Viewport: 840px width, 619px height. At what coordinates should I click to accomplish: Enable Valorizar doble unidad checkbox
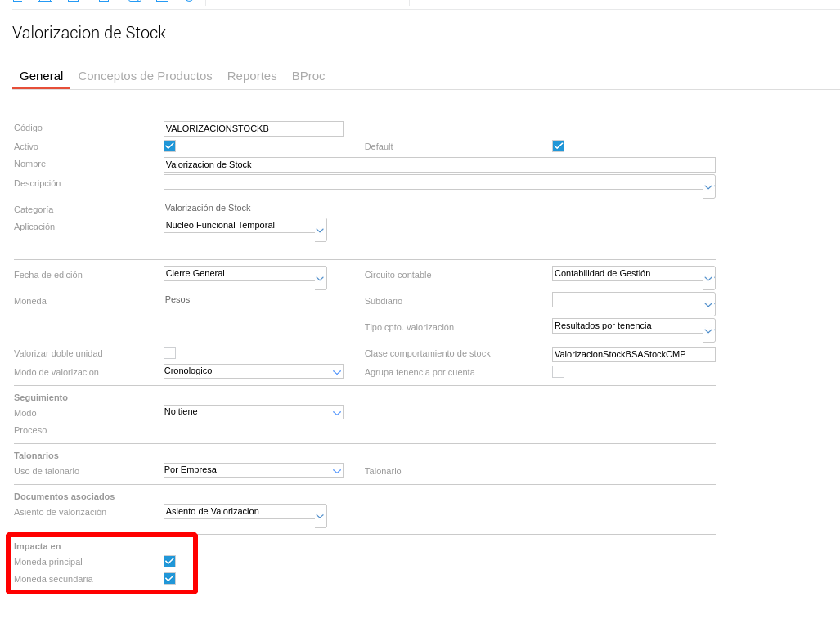(x=169, y=353)
